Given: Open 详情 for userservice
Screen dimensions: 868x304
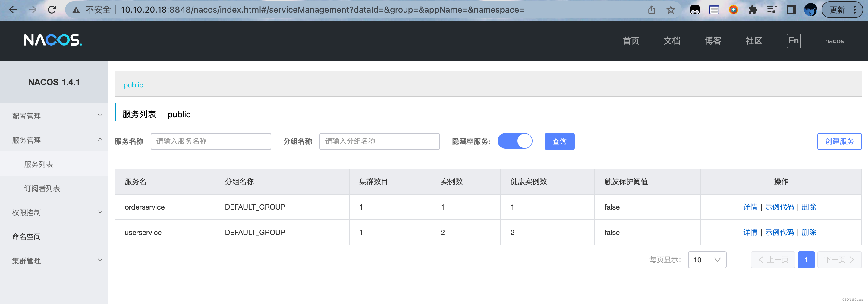Looking at the screenshot, I should 750,232.
